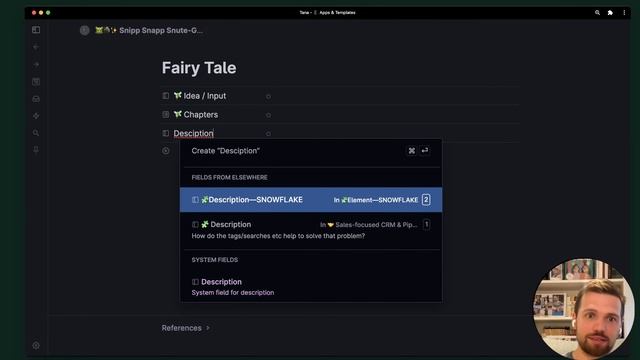
Task: Click the Chapters field name
Action: tap(200, 115)
